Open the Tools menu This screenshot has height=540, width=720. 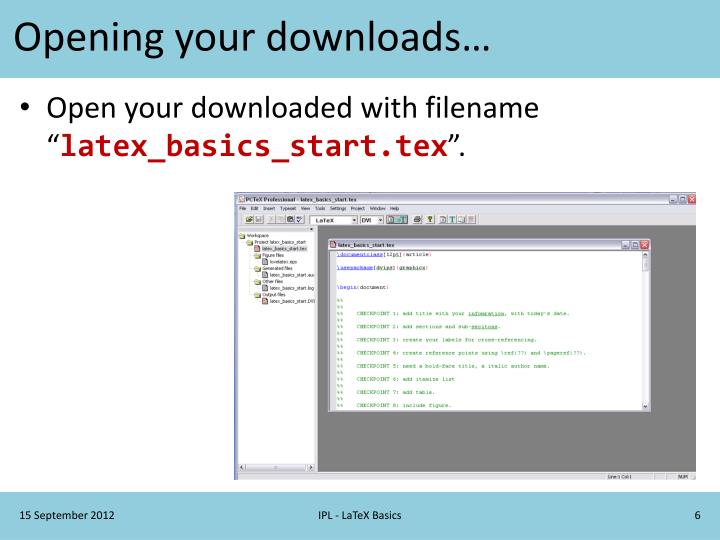pos(320,208)
